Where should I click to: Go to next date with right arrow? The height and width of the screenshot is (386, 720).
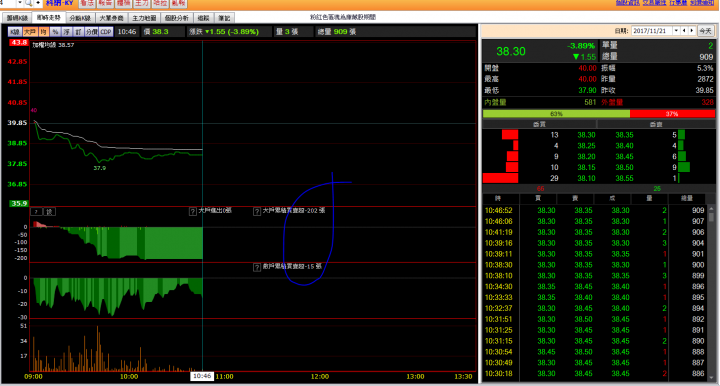pos(692,31)
